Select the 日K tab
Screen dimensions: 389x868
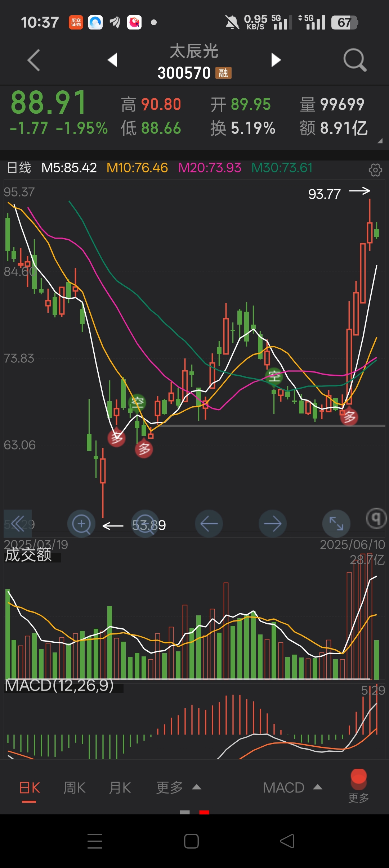30,788
